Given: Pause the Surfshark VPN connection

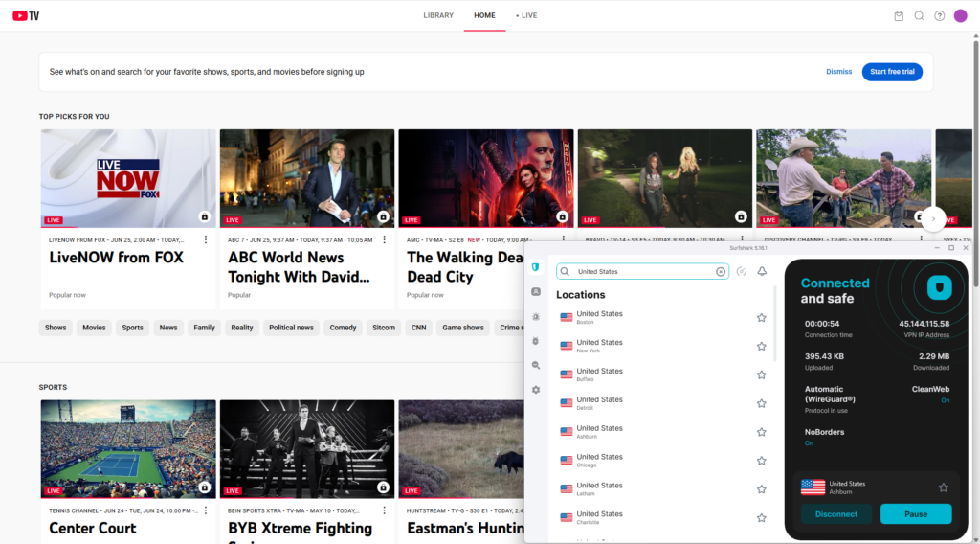Looking at the screenshot, I should (x=916, y=514).
